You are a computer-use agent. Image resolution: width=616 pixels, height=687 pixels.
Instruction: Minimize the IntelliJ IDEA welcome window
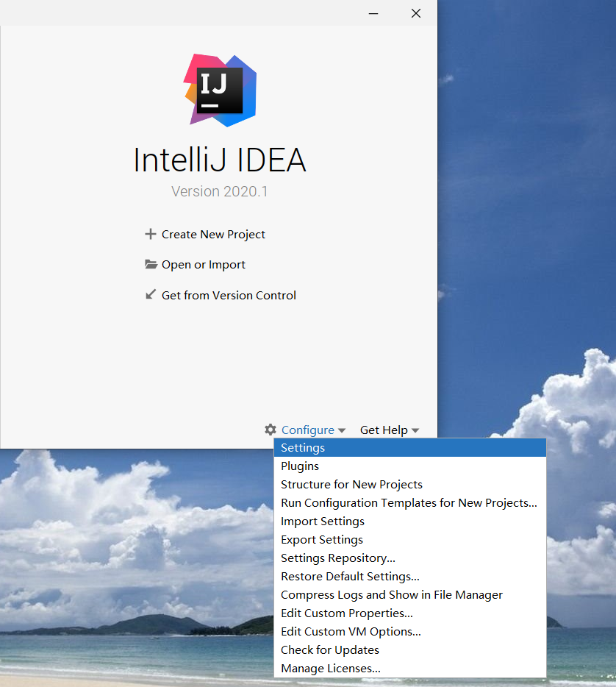[x=373, y=13]
